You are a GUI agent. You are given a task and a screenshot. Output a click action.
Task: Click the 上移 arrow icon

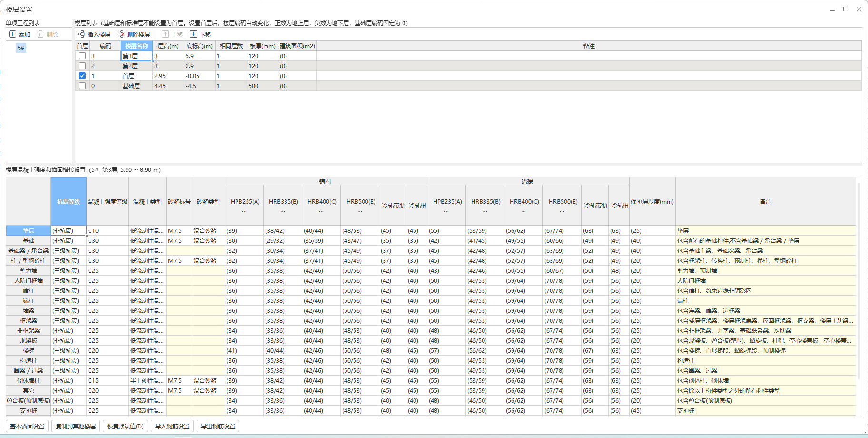165,34
